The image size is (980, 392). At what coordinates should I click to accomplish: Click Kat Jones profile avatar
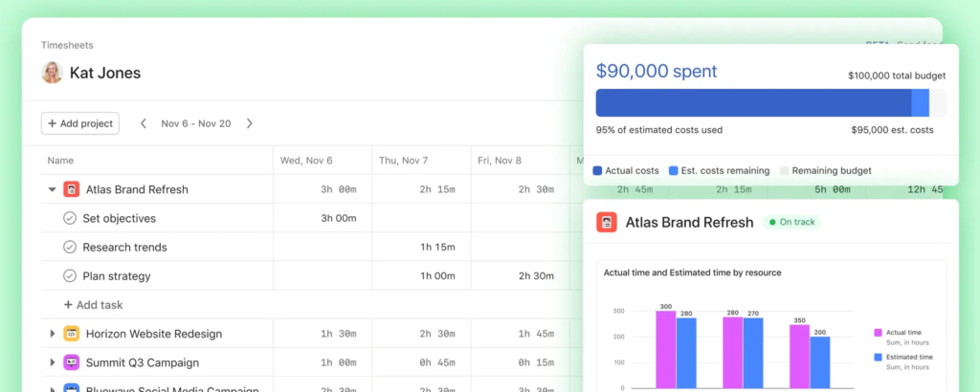click(52, 73)
